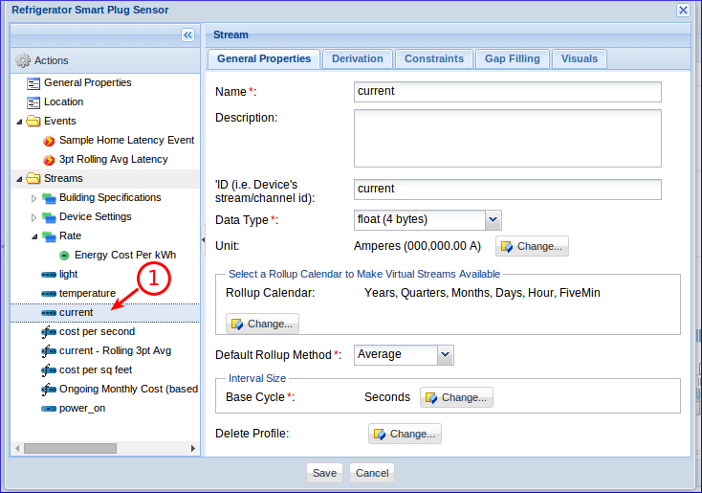Click Change button next to Unit

point(532,246)
